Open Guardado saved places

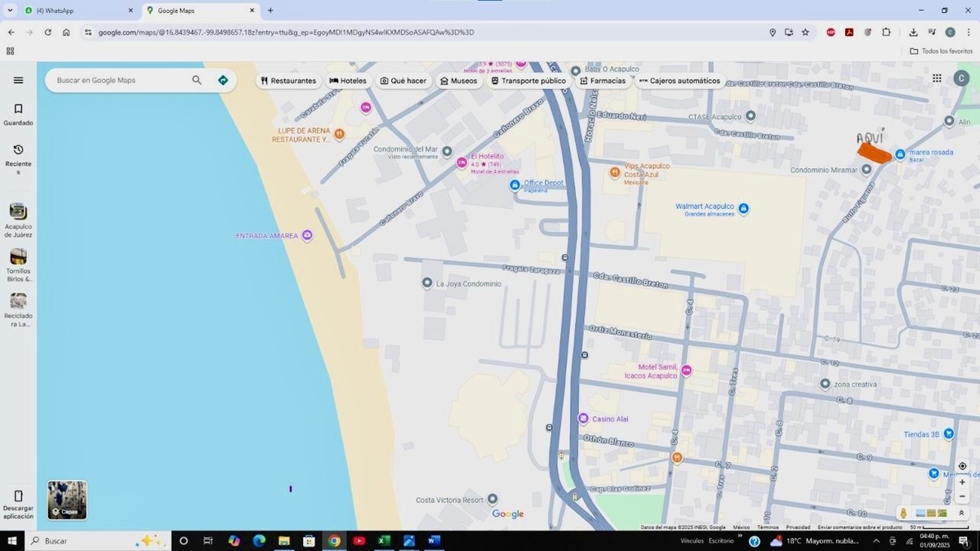point(18,114)
